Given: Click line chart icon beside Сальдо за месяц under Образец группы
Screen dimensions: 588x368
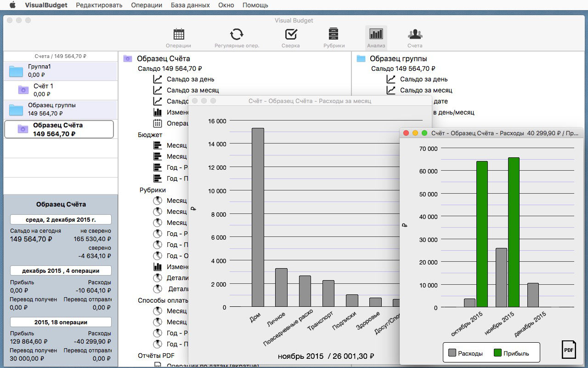Looking at the screenshot, I should (391, 90).
